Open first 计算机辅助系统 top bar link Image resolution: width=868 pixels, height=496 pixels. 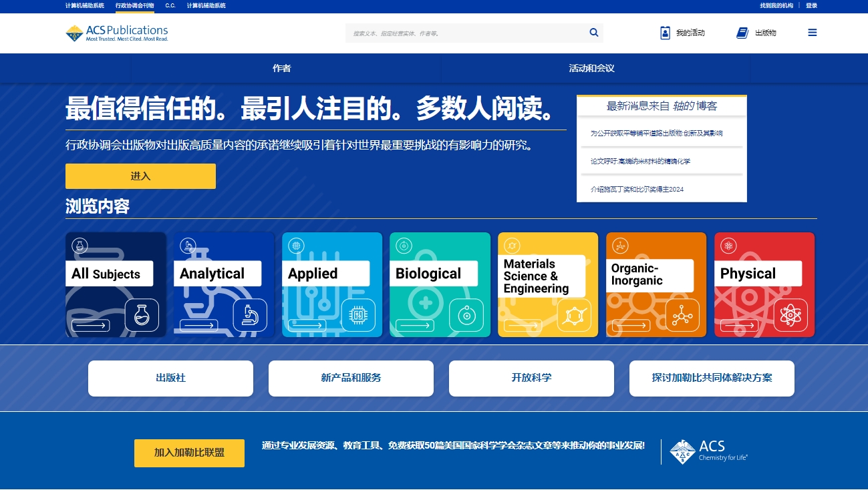coord(85,5)
